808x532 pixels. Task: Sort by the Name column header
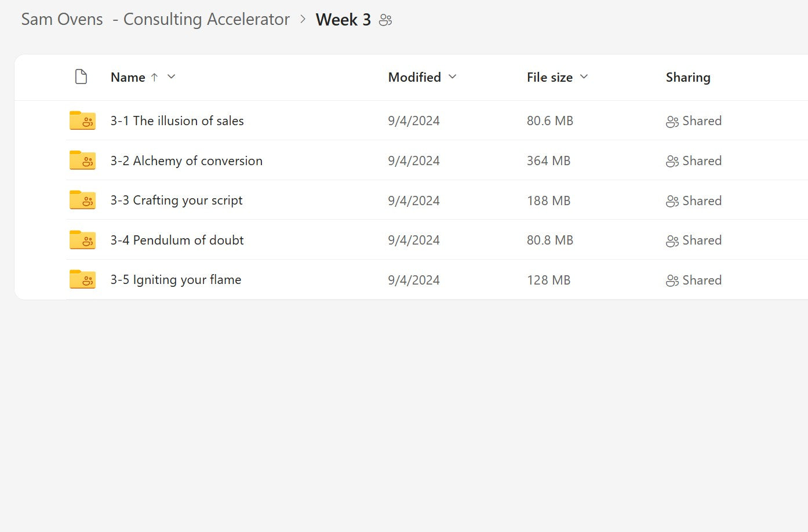pos(128,77)
